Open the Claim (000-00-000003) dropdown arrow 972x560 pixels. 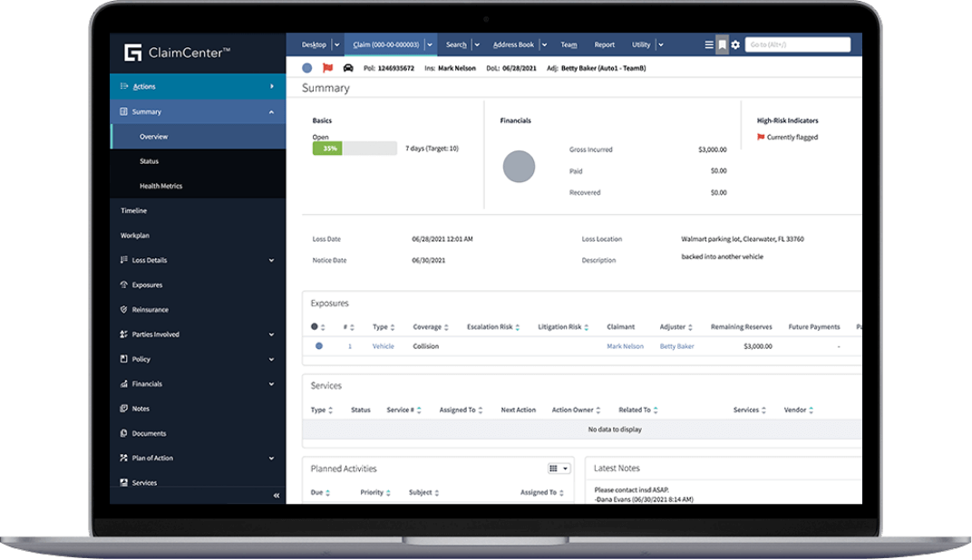[x=430, y=43]
